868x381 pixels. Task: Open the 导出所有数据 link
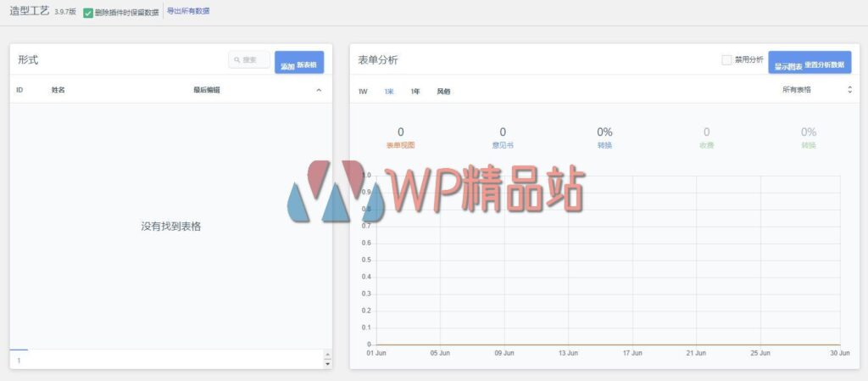tap(188, 11)
